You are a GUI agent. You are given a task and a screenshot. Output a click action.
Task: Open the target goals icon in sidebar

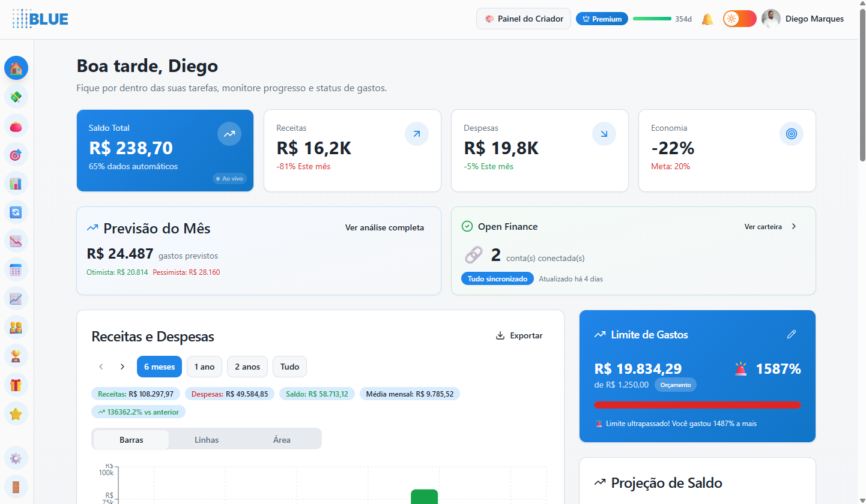click(16, 155)
